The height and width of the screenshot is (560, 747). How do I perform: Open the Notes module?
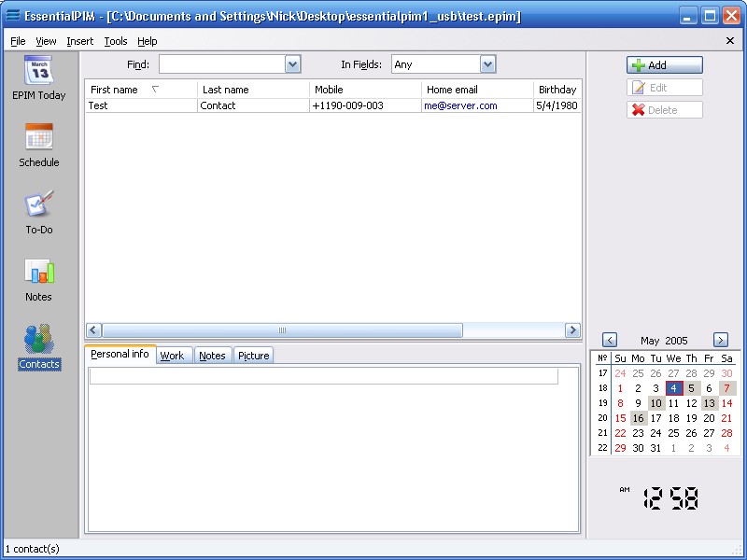click(x=38, y=279)
